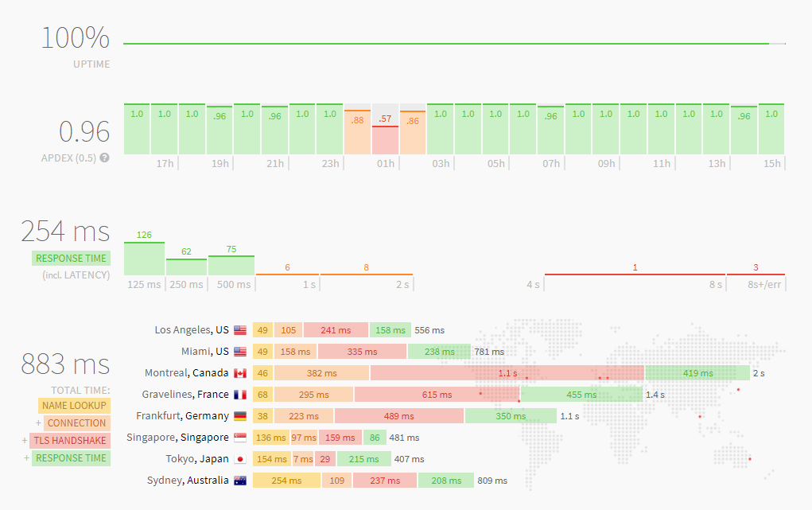812x510 pixels.
Task: Click the Japan flag beside Tokyo
Action: pyautogui.click(x=240, y=459)
